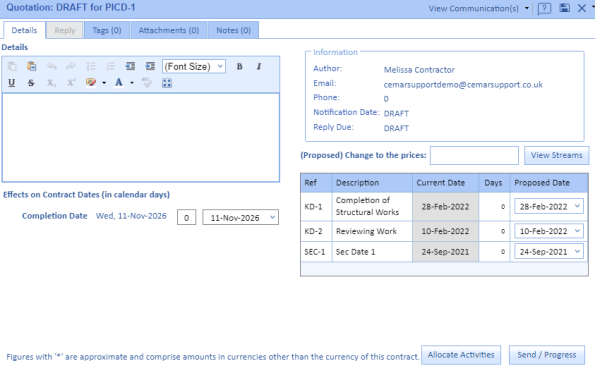Click the Completion Date days field
595x373 pixels.
(x=186, y=217)
